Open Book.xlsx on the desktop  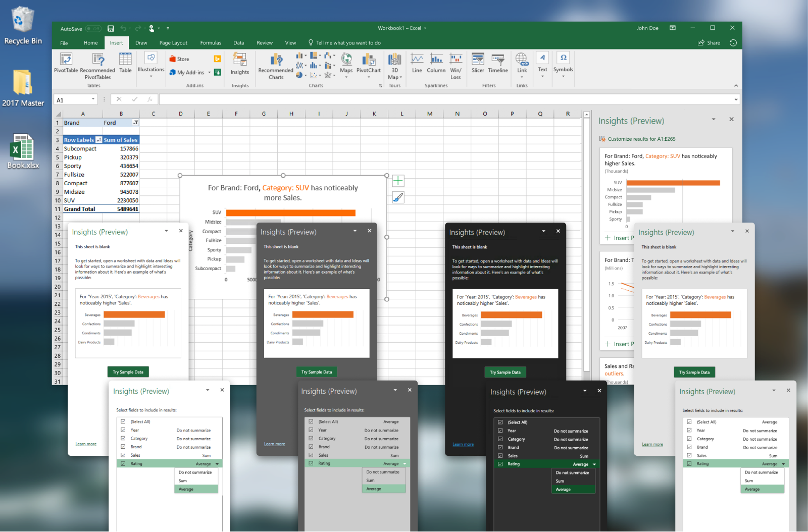(x=23, y=151)
